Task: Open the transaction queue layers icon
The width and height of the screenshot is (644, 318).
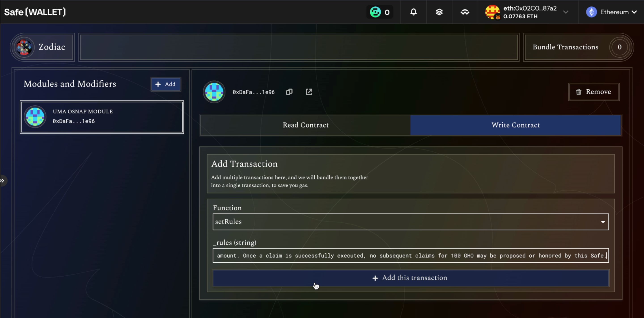Action: [x=439, y=12]
